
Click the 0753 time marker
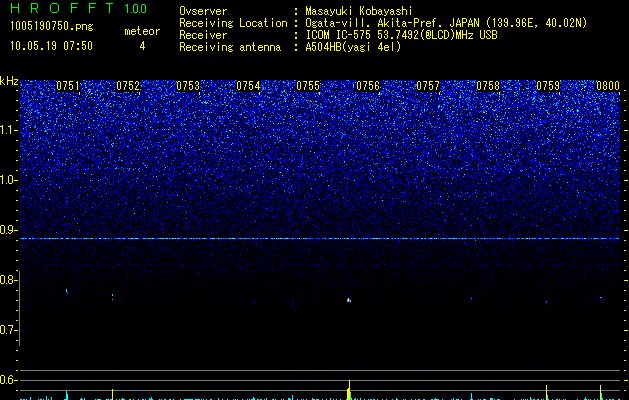pos(188,86)
